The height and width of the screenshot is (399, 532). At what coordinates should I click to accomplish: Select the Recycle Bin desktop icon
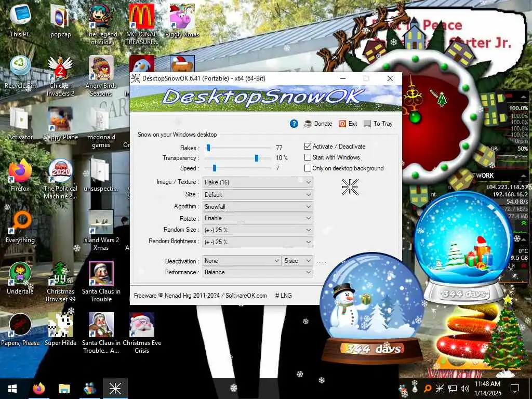(x=20, y=72)
